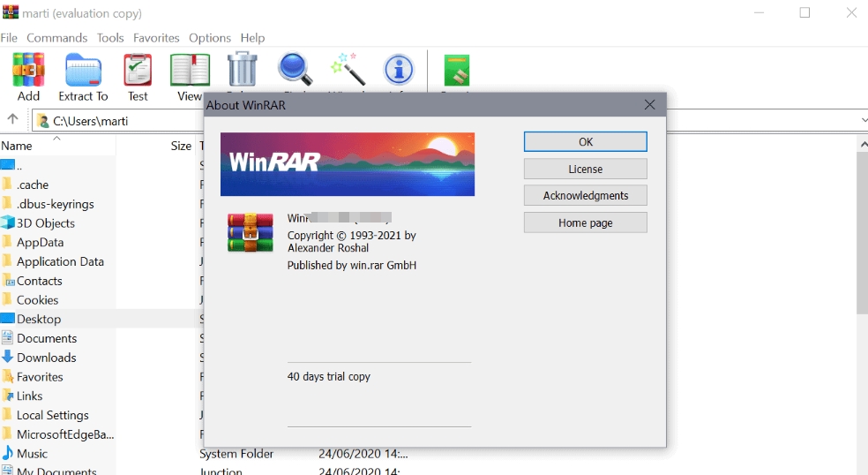The height and width of the screenshot is (475, 868).
Task: Click the Delete trash can toolbar icon
Action: [243, 69]
